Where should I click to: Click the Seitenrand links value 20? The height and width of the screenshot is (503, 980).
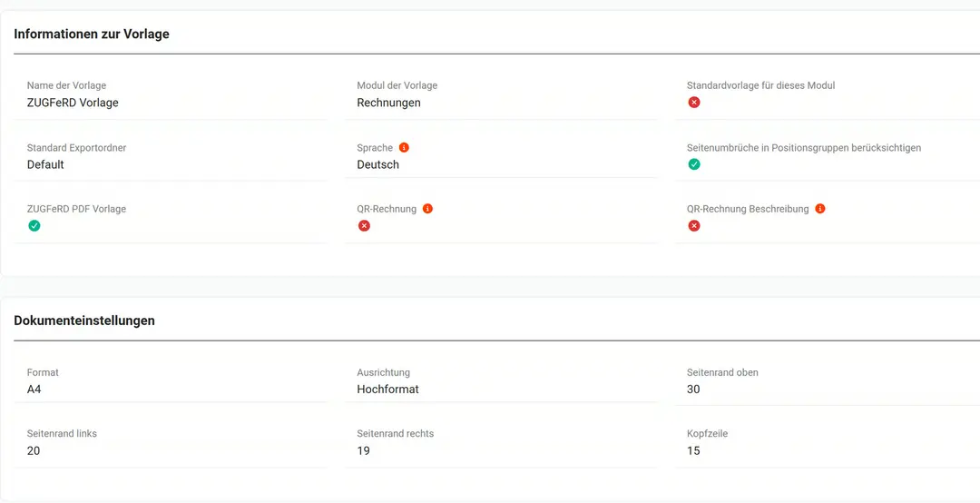pos(34,450)
